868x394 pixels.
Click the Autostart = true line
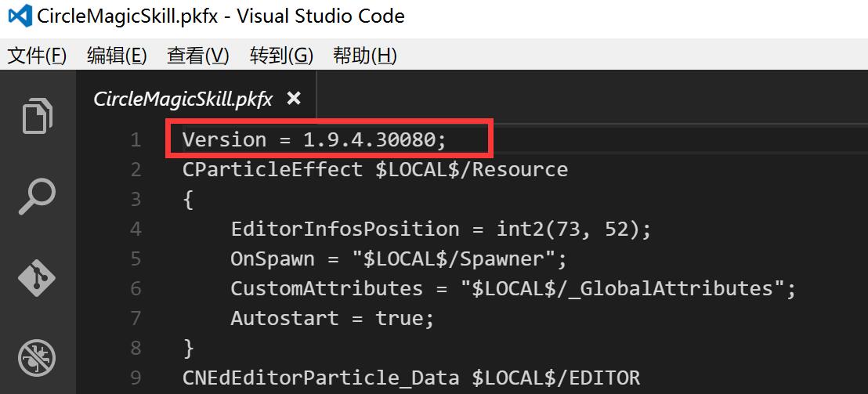[x=332, y=319]
